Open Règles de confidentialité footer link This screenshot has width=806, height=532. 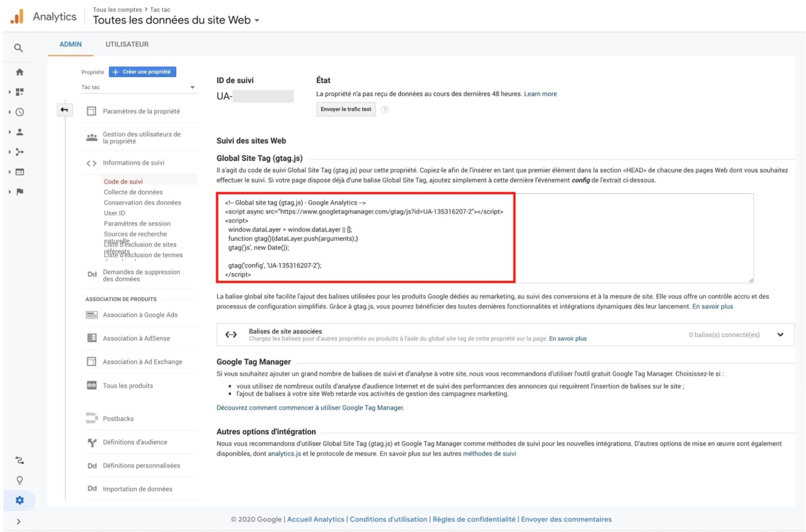[474, 519]
